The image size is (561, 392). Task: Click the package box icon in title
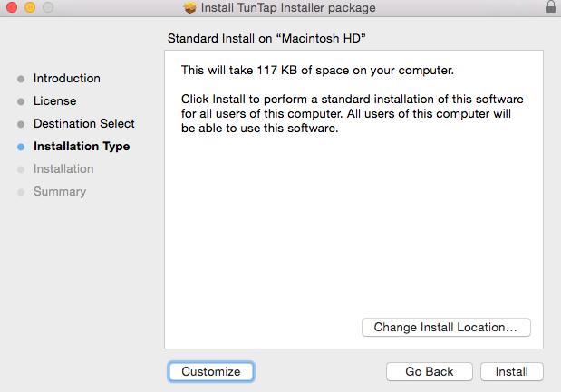pyautogui.click(x=190, y=7)
